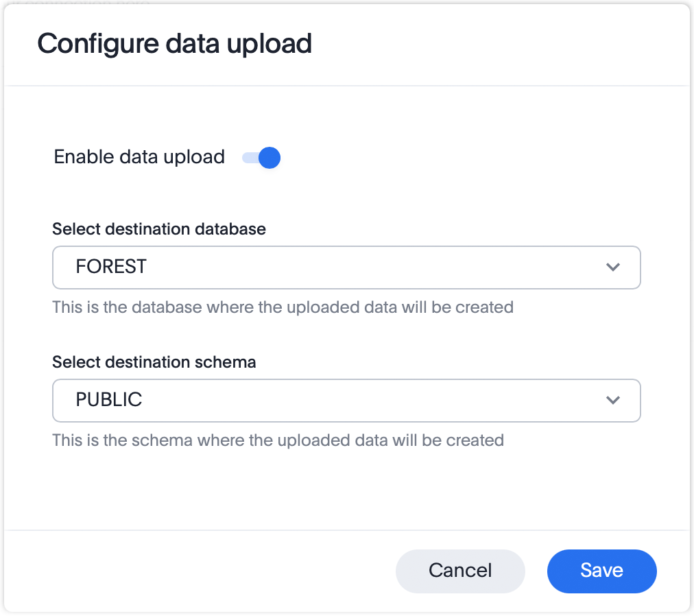Screen dimensions: 694x616
Task: Click the Configure data upload title
Action: 175,43
